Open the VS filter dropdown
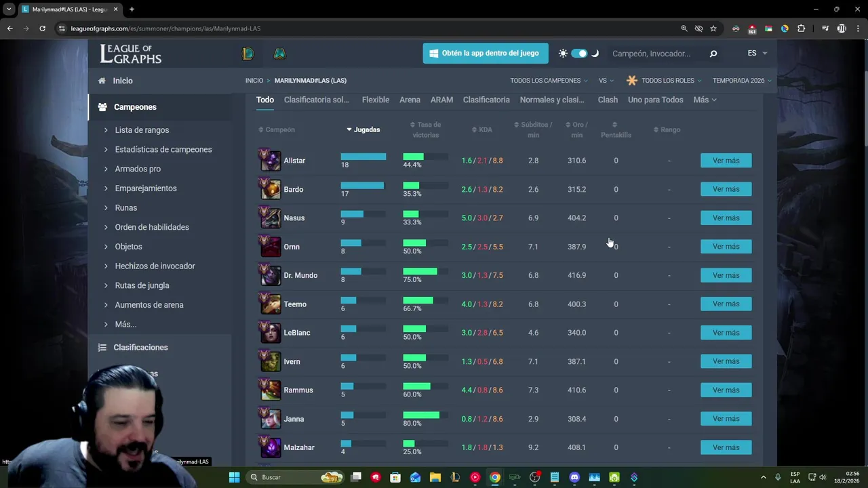This screenshot has width=868, height=488. tap(606, 81)
